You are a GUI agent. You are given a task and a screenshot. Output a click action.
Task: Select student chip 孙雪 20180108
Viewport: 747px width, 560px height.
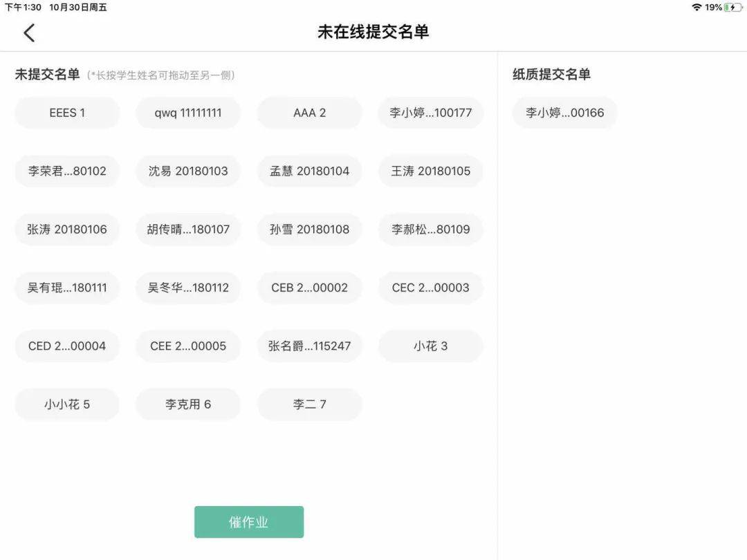click(310, 230)
